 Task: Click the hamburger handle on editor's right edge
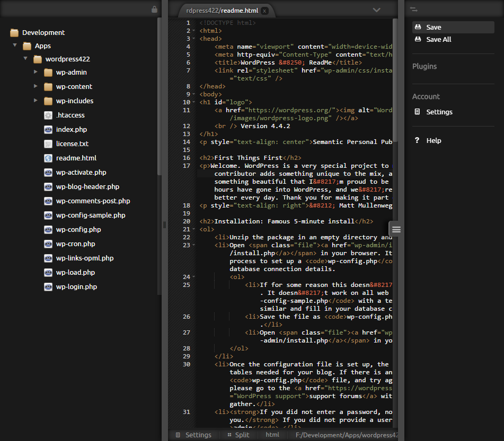(396, 229)
